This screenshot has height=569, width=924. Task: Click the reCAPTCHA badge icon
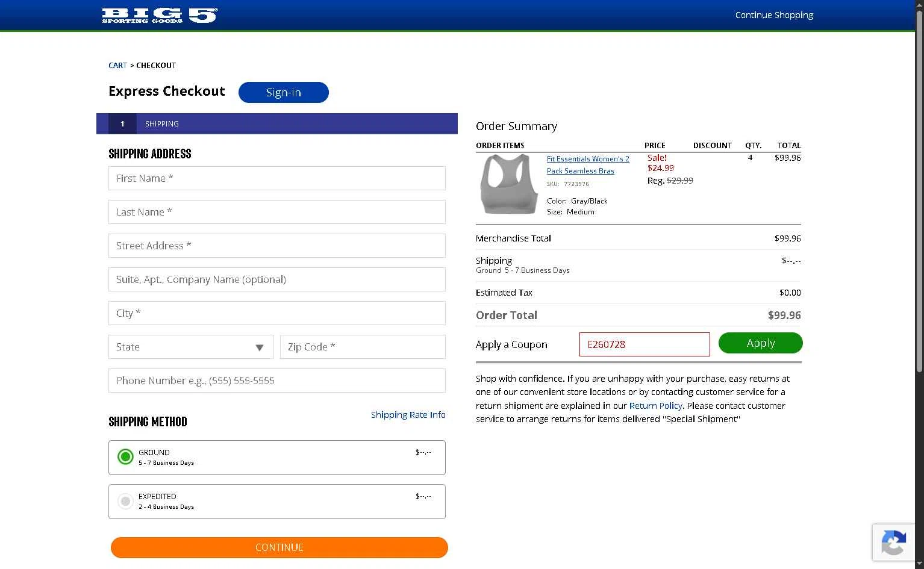(893, 543)
